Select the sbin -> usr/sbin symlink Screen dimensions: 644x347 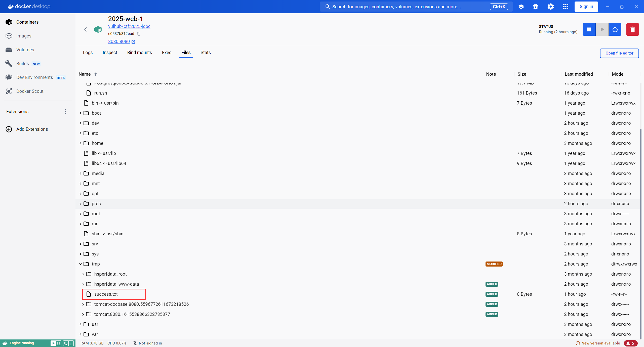click(x=107, y=234)
